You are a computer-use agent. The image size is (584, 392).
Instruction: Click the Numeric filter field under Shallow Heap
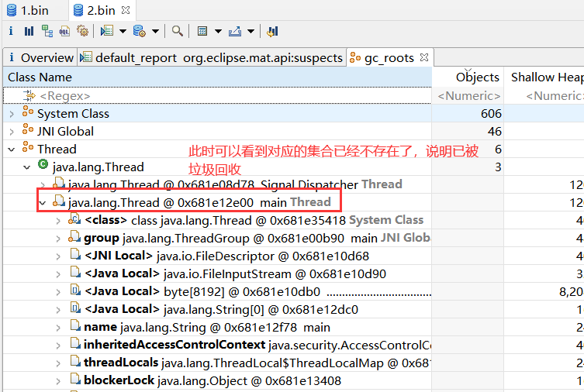point(544,95)
